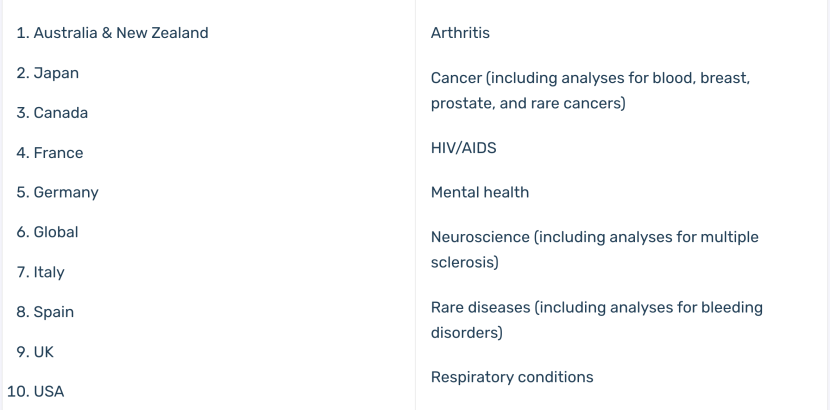Click Rare diseases bleeding disorders entry
This screenshot has width=830, height=410.
click(x=597, y=320)
